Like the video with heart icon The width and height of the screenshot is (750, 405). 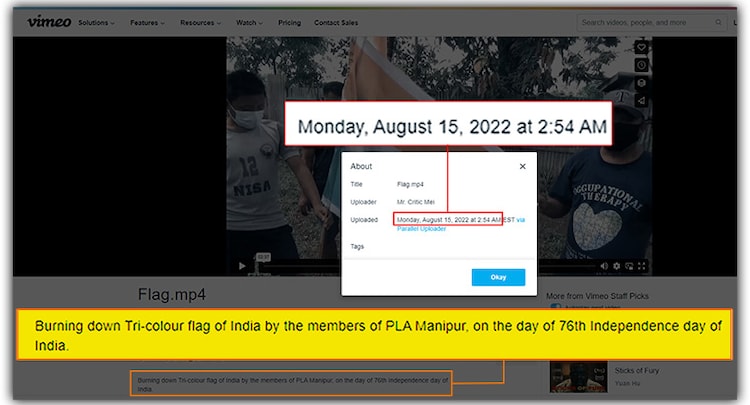click(642, 48)
